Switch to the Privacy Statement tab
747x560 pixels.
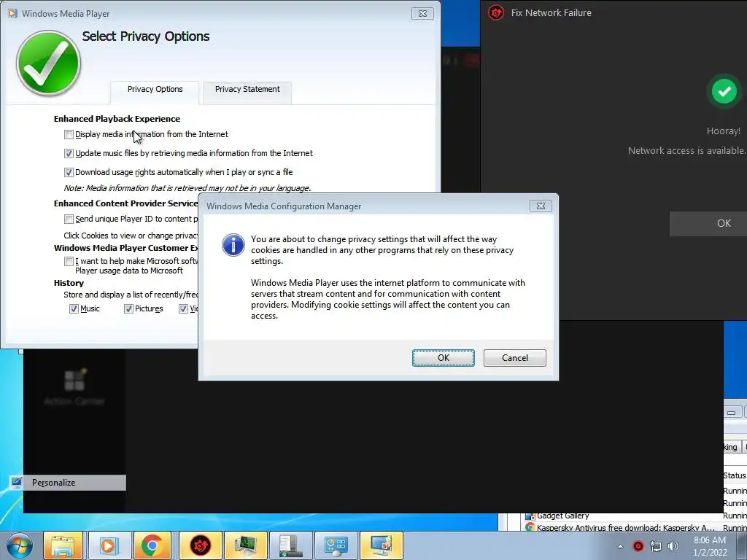coord(247,89)
